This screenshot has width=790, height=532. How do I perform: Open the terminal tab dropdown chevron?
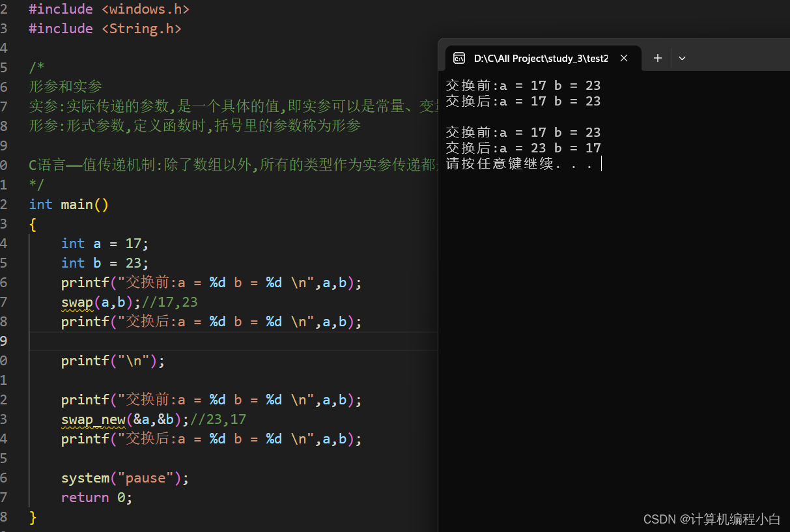682,58
